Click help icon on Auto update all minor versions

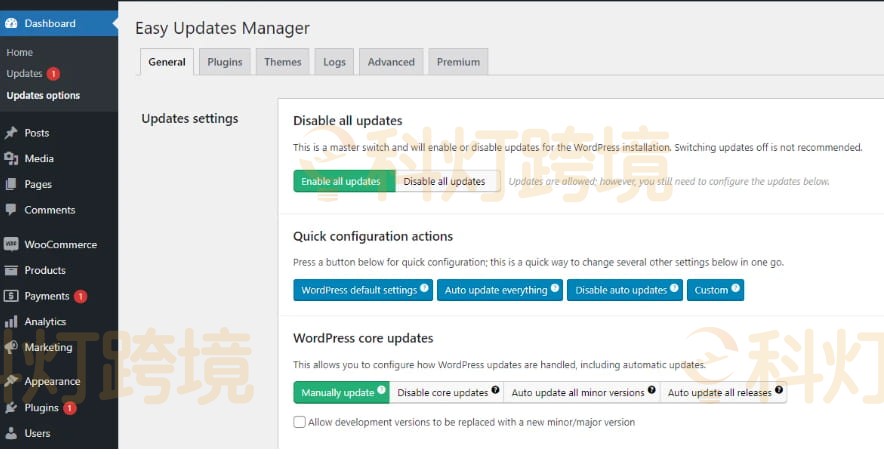tap(651, 390)
